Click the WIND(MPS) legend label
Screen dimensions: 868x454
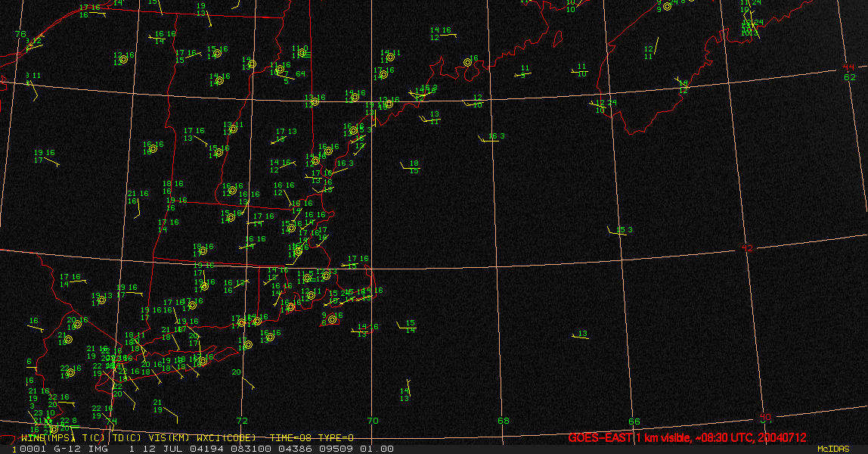tap(47, 438)
